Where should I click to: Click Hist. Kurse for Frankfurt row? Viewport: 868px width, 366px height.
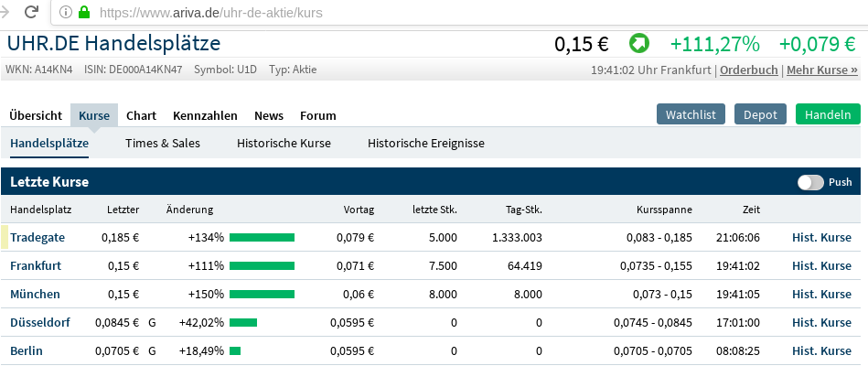click(821, 265)
